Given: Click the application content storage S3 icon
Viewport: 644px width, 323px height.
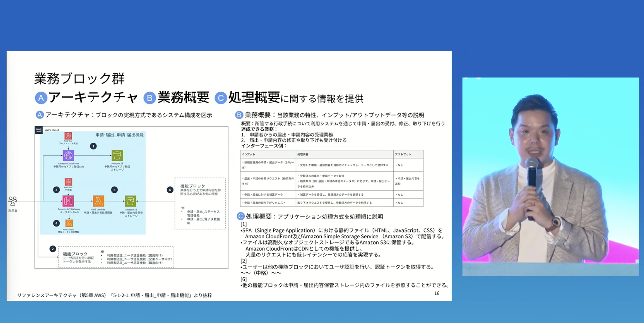Looking at the screenshot, I should (130, 201).
